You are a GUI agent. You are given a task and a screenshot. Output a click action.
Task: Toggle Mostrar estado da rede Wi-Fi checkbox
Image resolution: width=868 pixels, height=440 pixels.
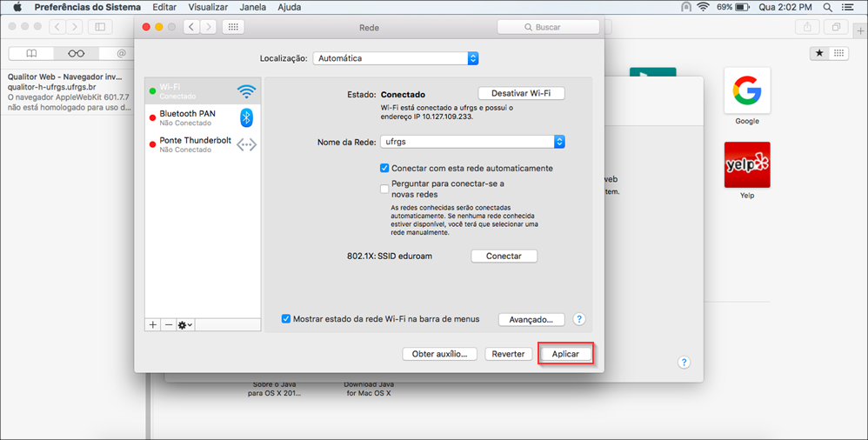point(285,319)
